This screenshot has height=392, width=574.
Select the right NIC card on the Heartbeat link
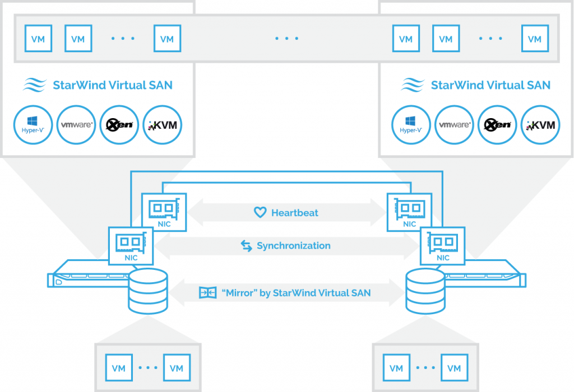410,212
